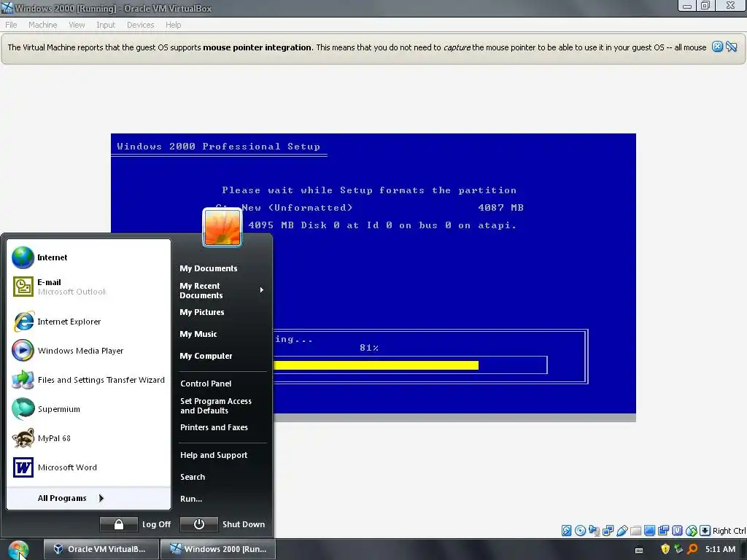Dismiss the mouse pointer integration notification
The image size is (747, 560).
(718, 47)
